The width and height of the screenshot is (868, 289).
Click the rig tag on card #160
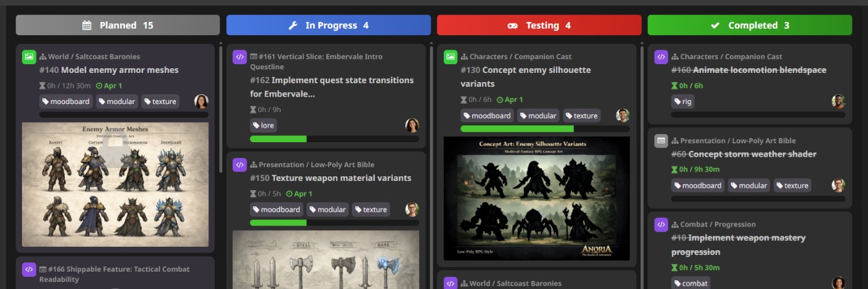(x=683, y=101)
